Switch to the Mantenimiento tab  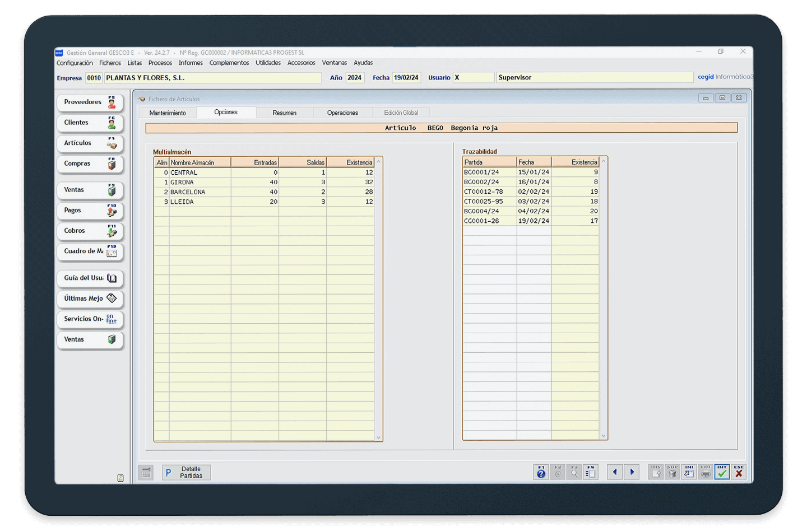click(168, 113)
